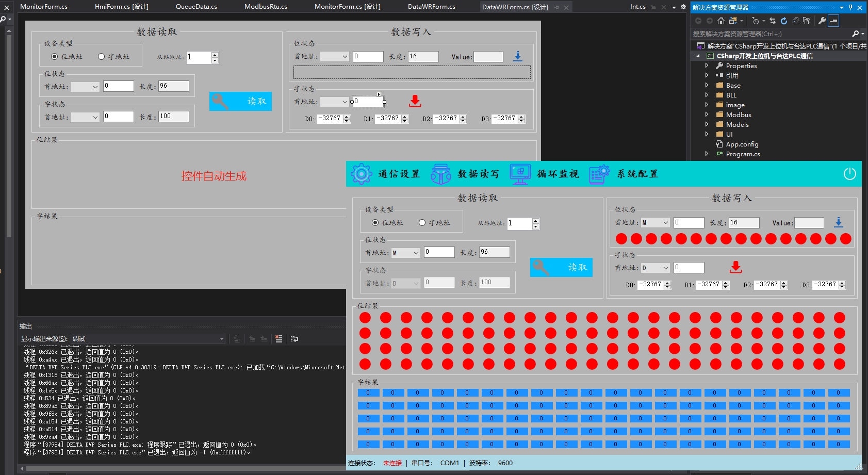Click the power icon in running app header
The width and height of the screenshot is (868, 475).
[x=849, y=174]
